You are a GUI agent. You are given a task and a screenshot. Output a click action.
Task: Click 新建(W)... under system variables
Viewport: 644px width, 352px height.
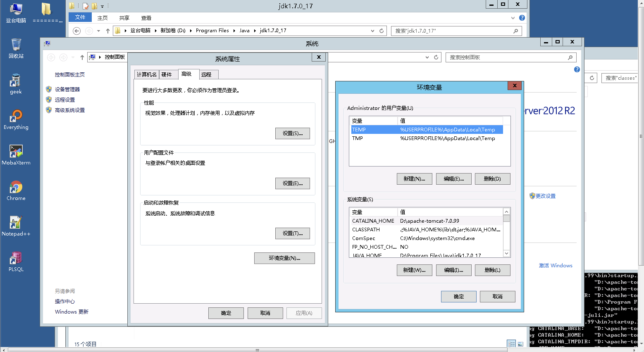tap(414, 270)
